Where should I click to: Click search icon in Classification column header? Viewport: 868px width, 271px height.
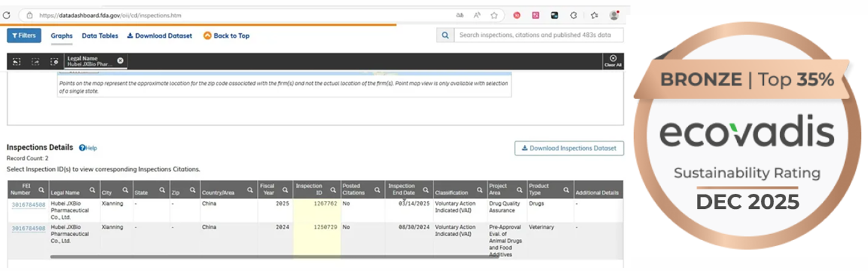pyautogui.click(x=479, y=190)
